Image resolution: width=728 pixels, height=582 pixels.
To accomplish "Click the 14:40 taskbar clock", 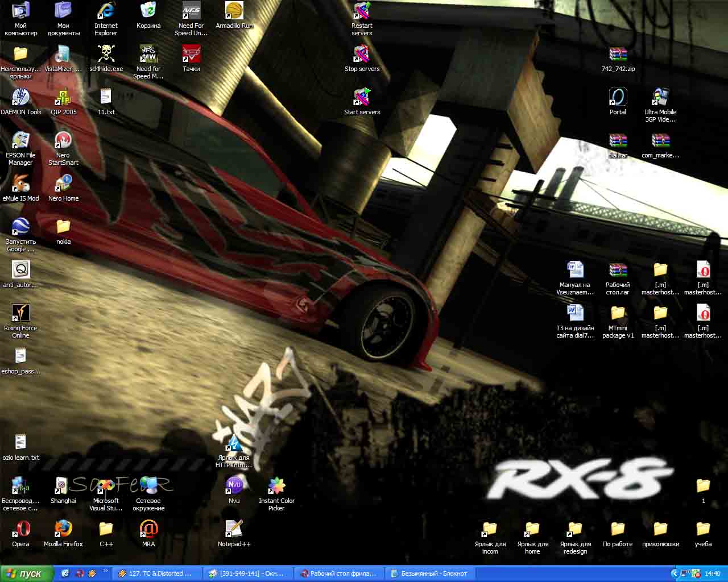I will click(x=713, y=573).
